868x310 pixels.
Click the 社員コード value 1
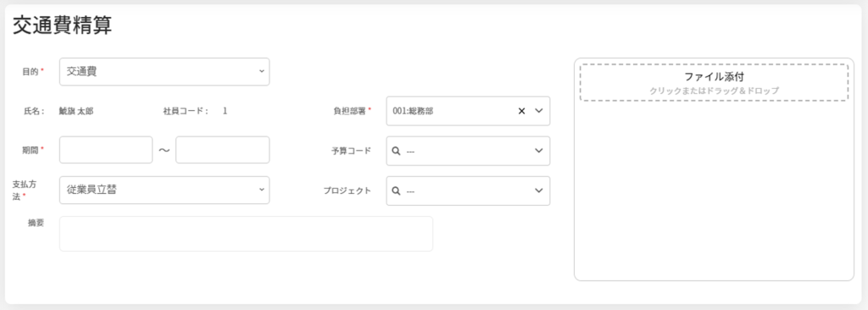(x=225, y=111)
